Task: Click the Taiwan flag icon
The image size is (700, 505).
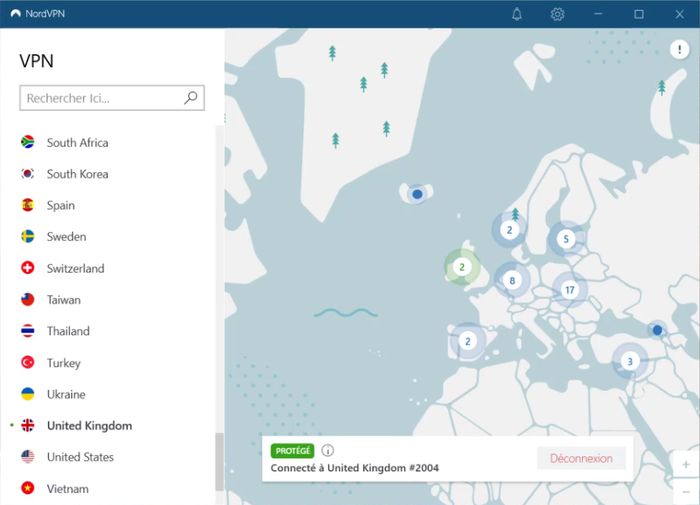Action: coord(28,299)
